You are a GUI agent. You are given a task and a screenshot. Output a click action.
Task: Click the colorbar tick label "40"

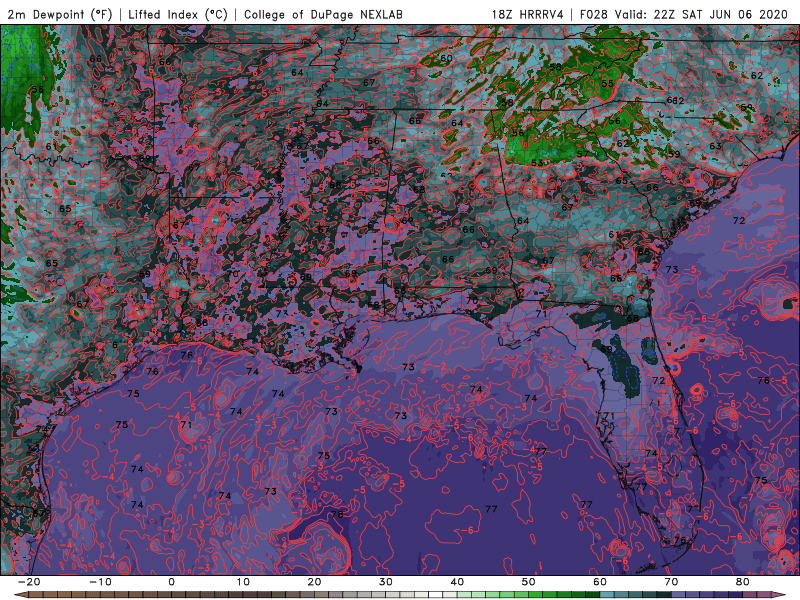pyautogui.click(x=457, y=582)
